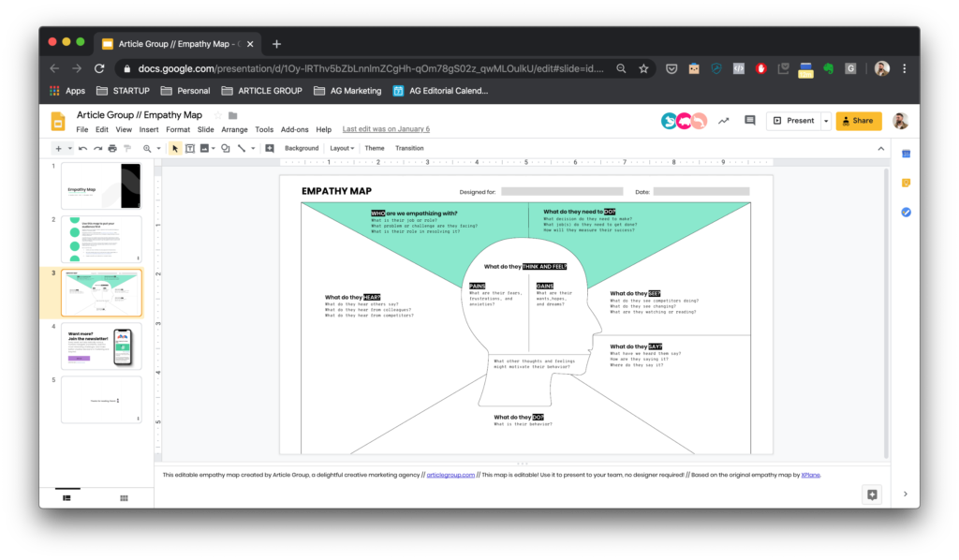This screenshot has height=560, width=959.
Task: Click the Background button
Action: pyautogui.click(x=302, y=149)
